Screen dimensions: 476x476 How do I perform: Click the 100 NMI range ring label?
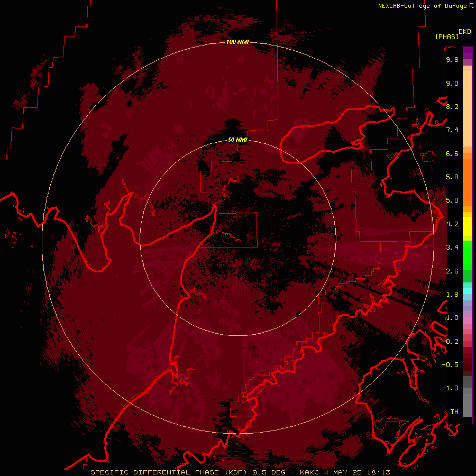click(237, 42)
